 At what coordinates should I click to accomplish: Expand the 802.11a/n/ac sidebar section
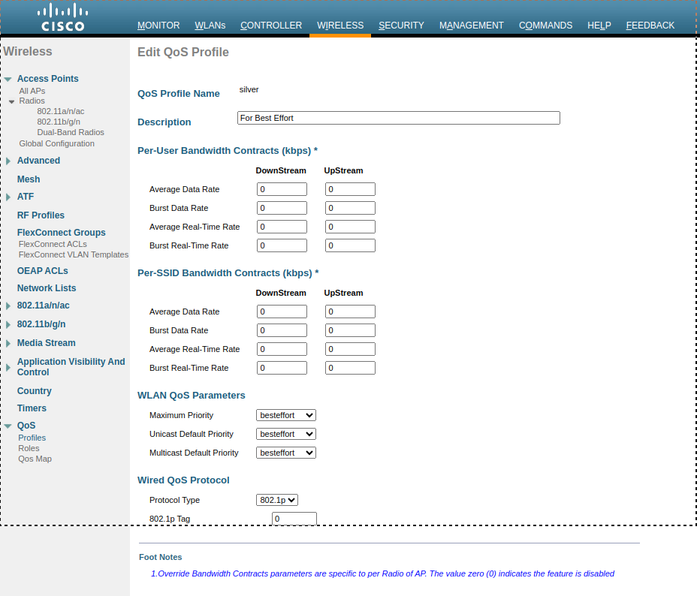click(x=8, y=306)
